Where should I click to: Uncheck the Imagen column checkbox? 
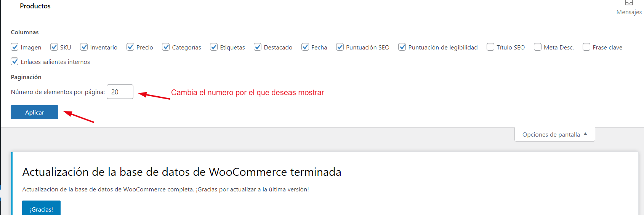(14, 47)
